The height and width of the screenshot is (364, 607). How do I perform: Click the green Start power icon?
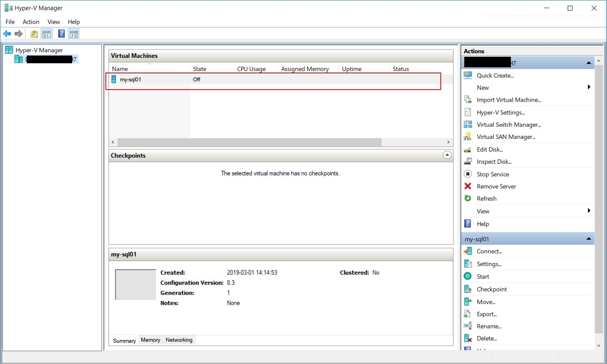pos(468,276)
